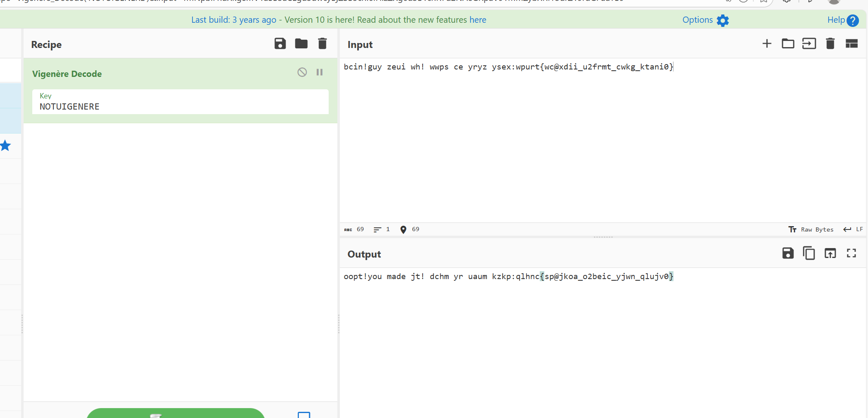Open Raw Bytes input encoding selector
The width and height of the screenshot is (868, 418).
pyautogui.click(x=811, y=229)
